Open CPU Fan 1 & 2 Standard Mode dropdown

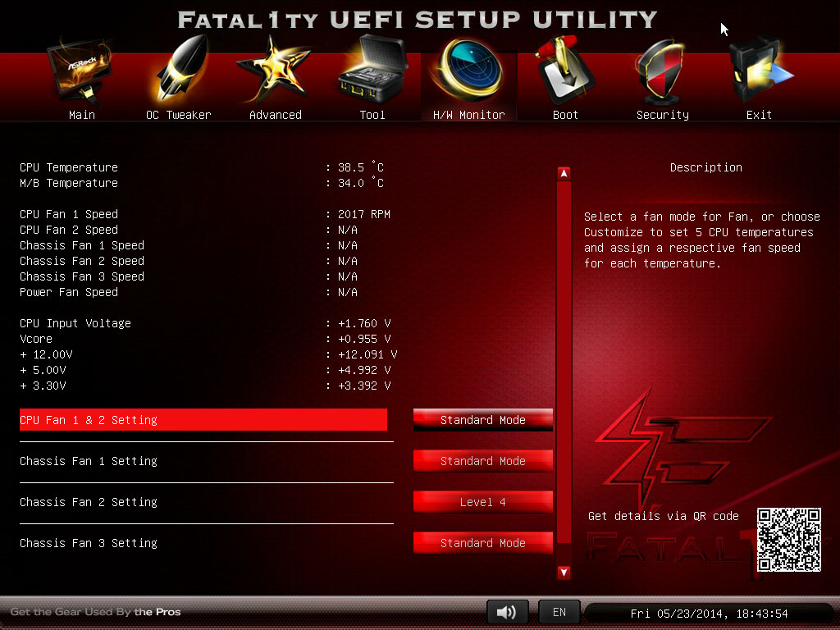tap(482, 420)
